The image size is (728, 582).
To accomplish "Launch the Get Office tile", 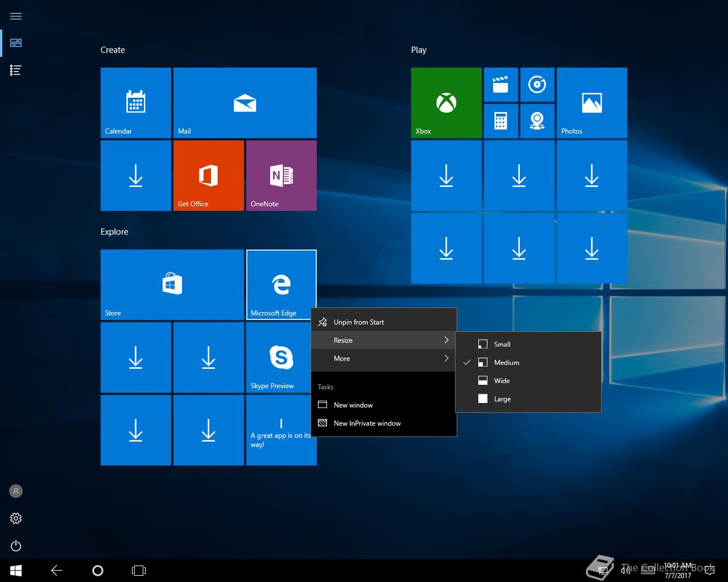I will tap(209, 176).
